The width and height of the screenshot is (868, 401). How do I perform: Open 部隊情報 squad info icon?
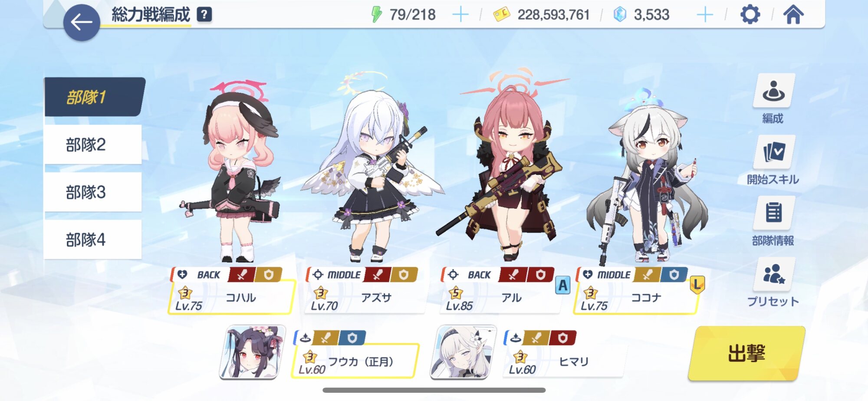click(773, 213)
